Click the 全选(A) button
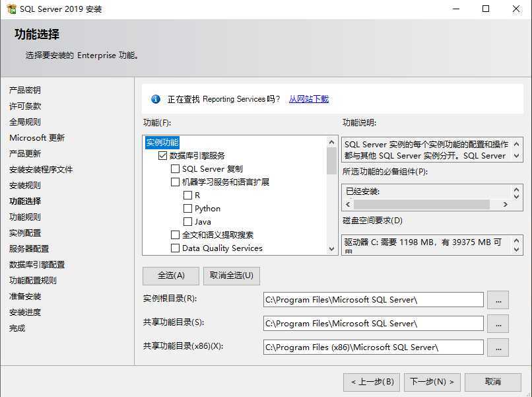Screen dimensions: 532x397 tap(171, 275)
